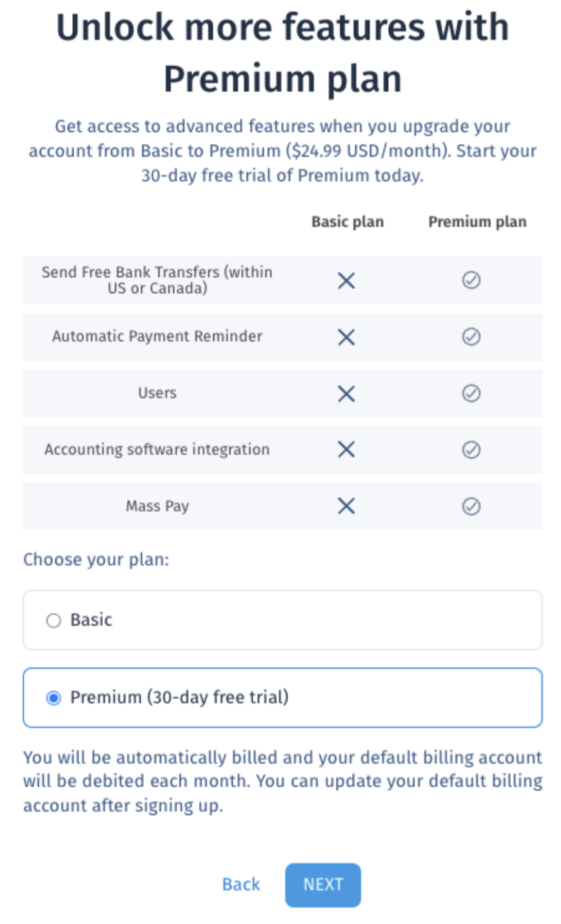
Task: Select Premium 30-day free trial radio button
Action: point(54,698)
